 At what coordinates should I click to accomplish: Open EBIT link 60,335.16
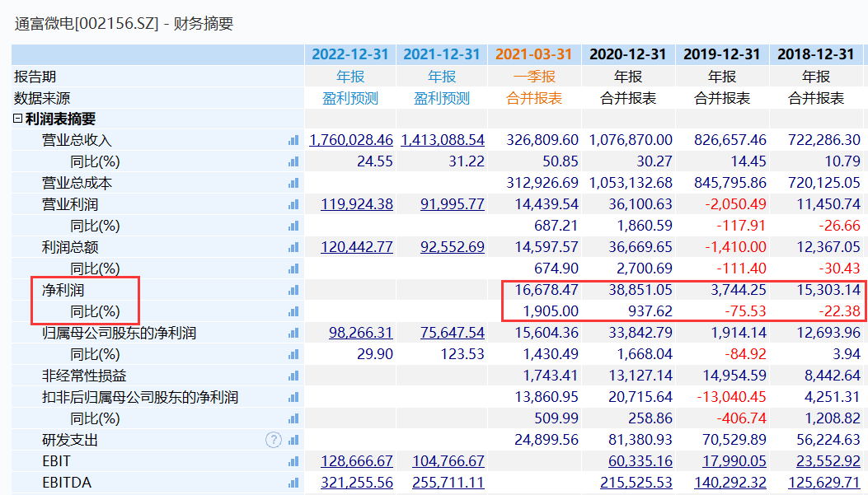(x=640, y=461)
